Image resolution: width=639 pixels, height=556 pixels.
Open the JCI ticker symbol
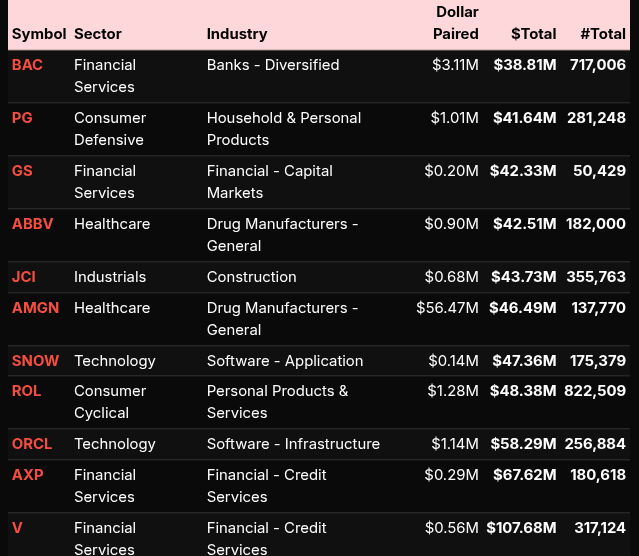click(x=24, y=277)
